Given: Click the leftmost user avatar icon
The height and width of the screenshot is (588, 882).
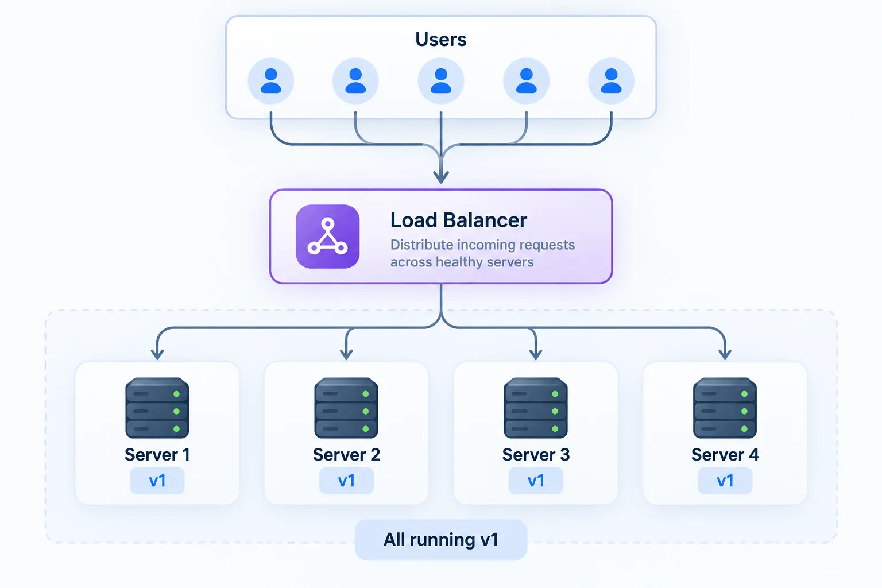Looking at the screenshot, I should (271, 81).
